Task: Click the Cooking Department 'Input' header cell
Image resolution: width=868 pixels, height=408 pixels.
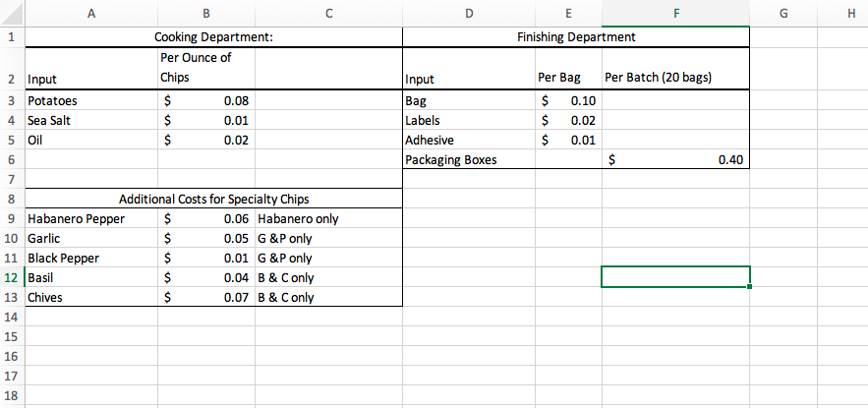Action: 91,68
